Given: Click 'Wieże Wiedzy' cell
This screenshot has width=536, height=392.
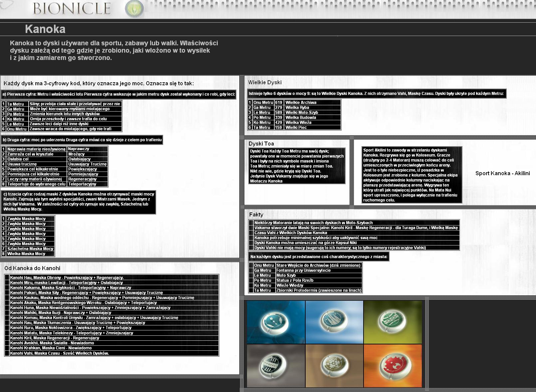Looking at the screenshot, I should (x=319, y=285).
